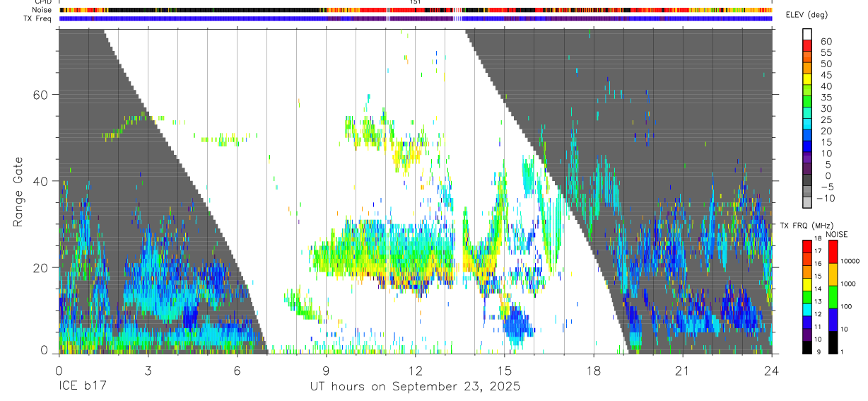Click the x-axis tick label '12'
Image resolution: width=868 pixels, height=401 pixels.
point(415,371)
